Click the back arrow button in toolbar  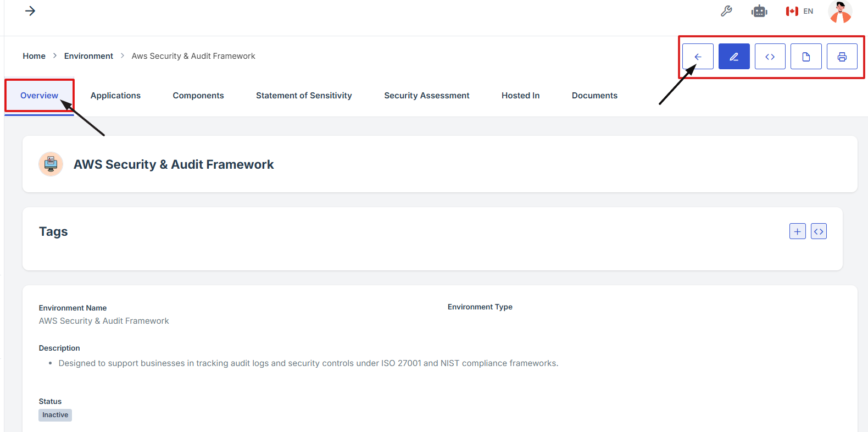click(698, 57)
